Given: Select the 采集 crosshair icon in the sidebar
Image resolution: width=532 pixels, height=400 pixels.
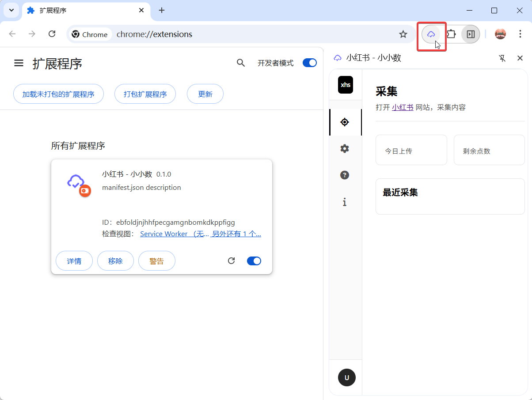Looking at the screenshot, I should pos(345,122).
